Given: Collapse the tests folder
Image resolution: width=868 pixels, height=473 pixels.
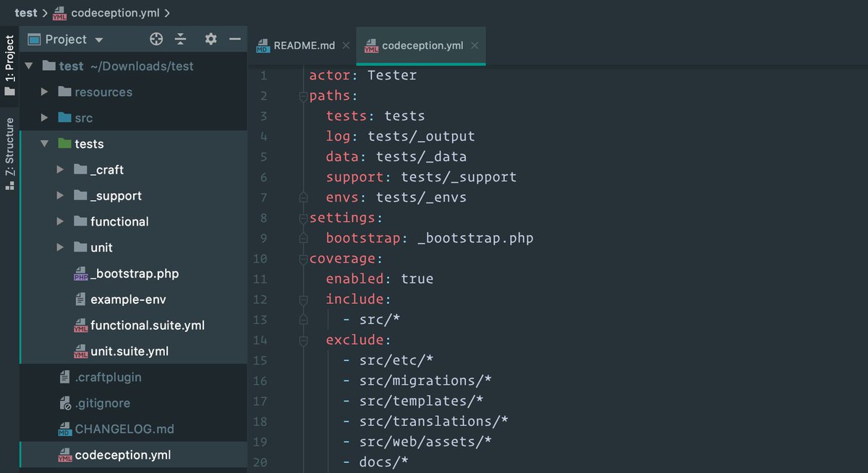Looking at the screenshot, I should coord(45,144).
